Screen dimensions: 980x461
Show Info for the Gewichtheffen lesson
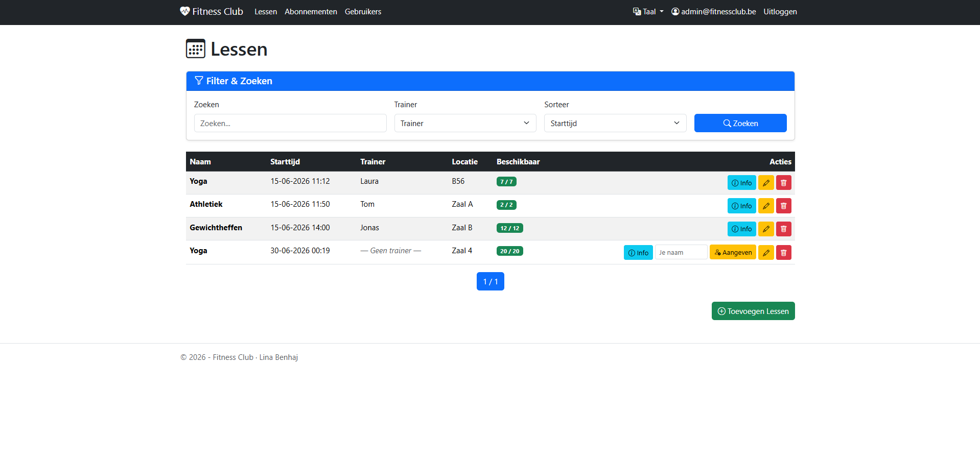tap(741, 229)
